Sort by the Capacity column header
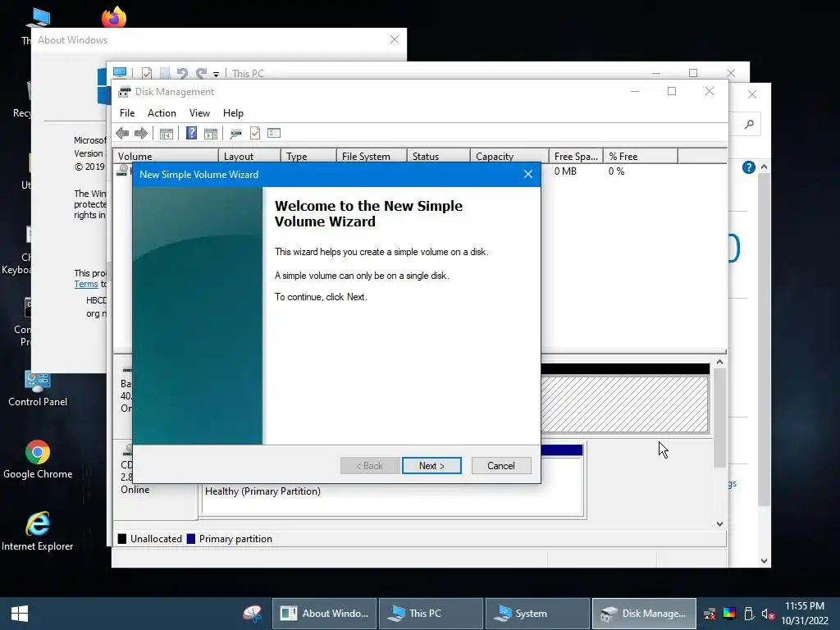This screenshot has width=840, height=630. click(x=509, y=156)
